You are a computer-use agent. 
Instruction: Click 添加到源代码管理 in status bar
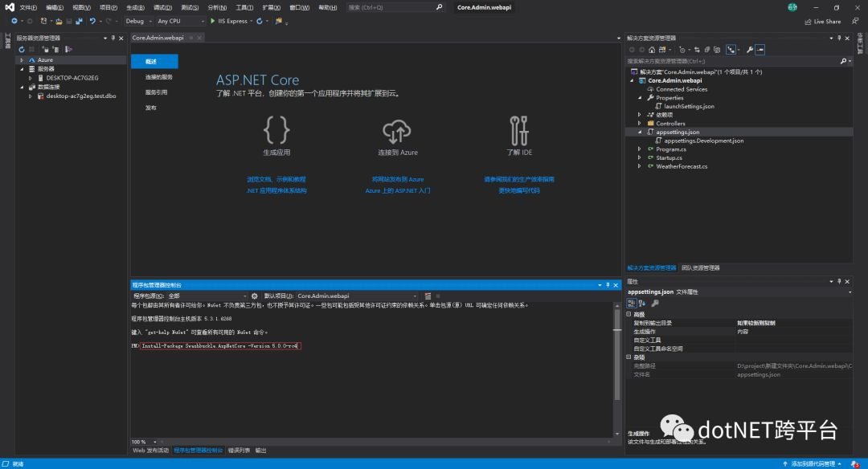click(812, 463)
